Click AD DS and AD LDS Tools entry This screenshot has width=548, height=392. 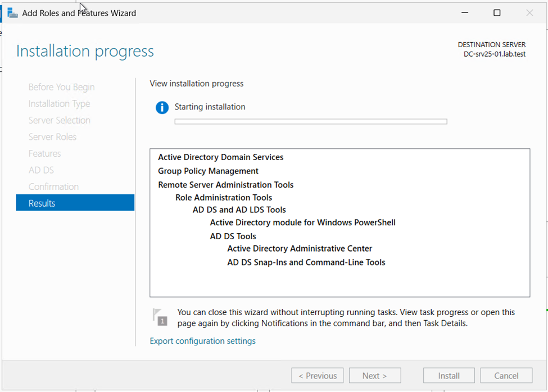click(239, 210)
